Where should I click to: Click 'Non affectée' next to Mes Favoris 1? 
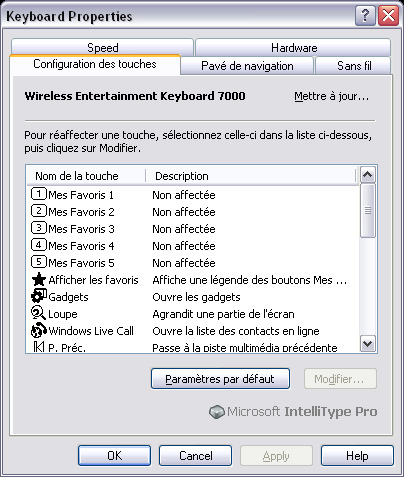184,195
